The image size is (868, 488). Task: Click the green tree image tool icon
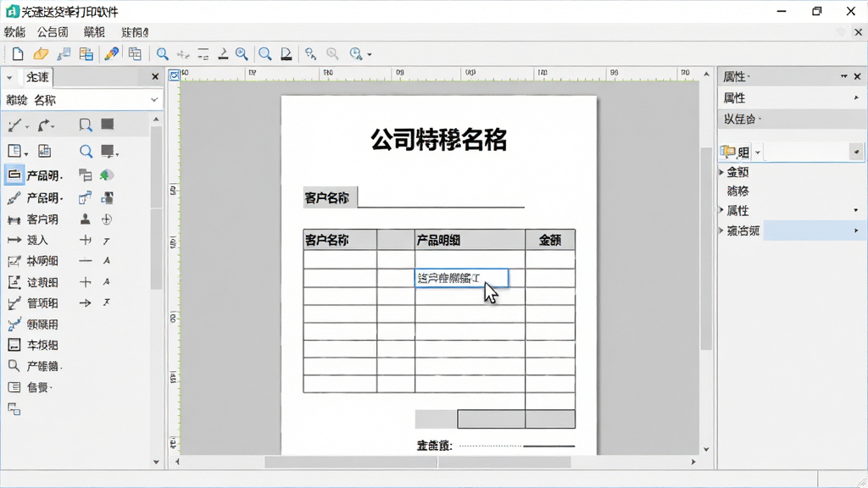pos(106,175)
